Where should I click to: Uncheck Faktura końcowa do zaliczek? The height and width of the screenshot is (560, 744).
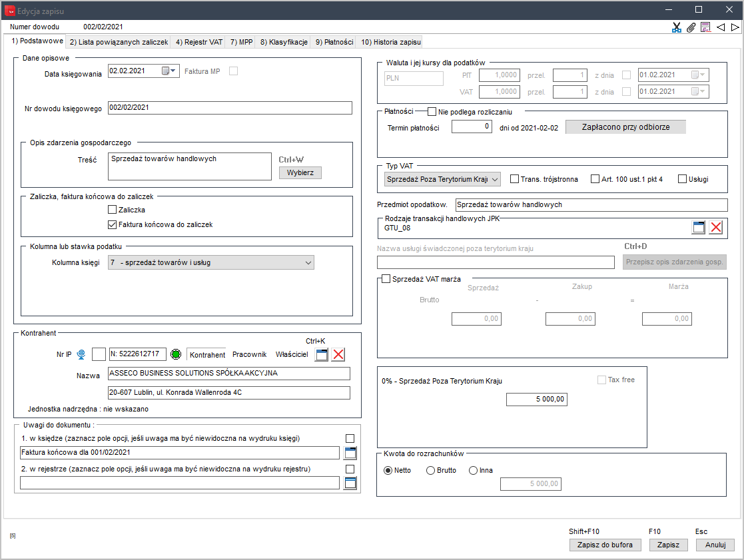coord(113,224)
